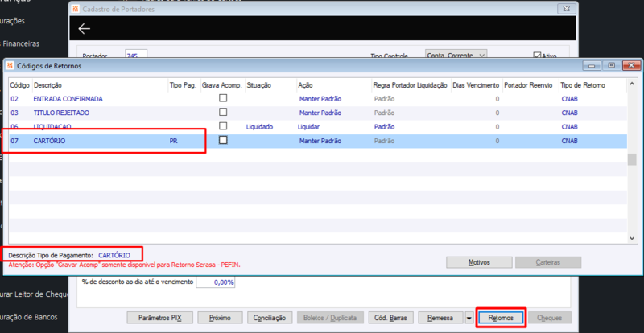Screen dimensions: 644x333
Task: Click the Tipo Pag. column header
Action: click(x=184, y=85)
